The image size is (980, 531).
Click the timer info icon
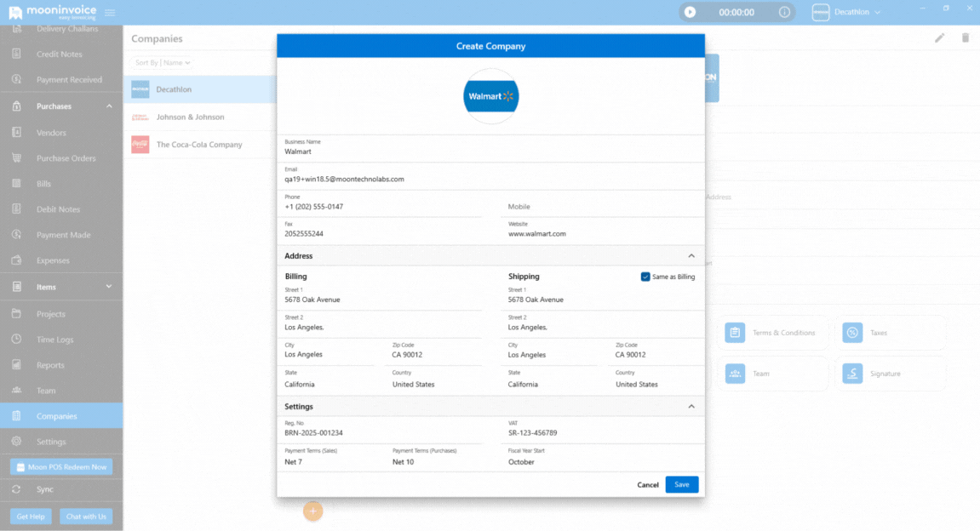[x=784, y=12]
